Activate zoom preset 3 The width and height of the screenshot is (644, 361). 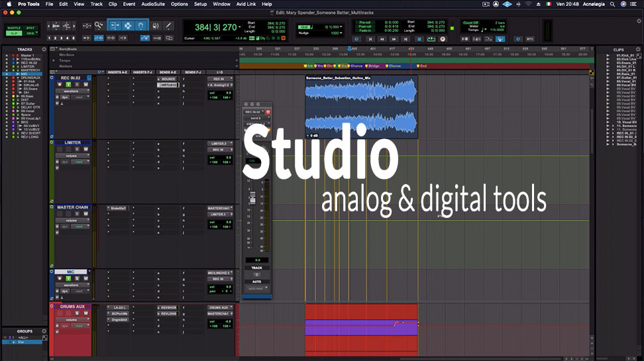pos(62,38)
